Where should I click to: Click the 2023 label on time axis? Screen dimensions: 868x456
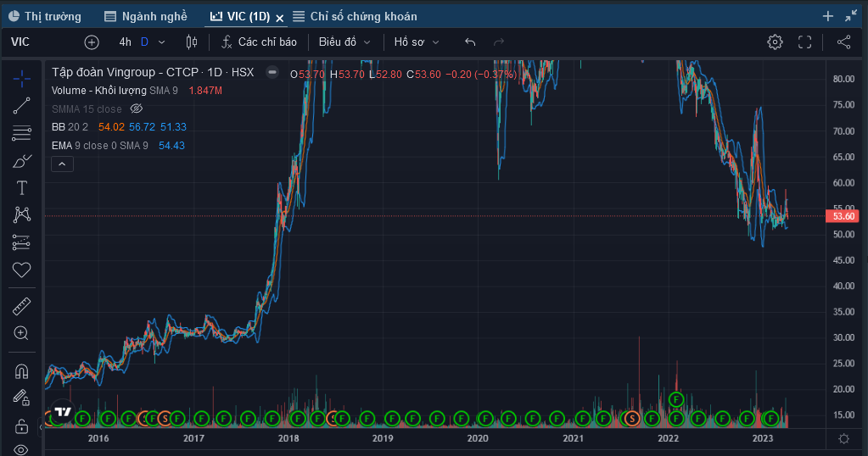point(762,438)
